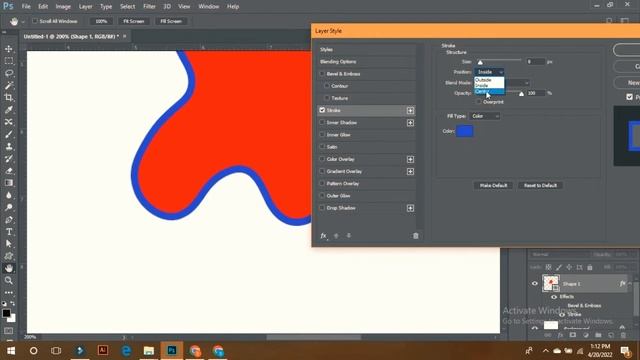
Task: Enable the Outer Glow checkbox
Action: tap(322, 196)
